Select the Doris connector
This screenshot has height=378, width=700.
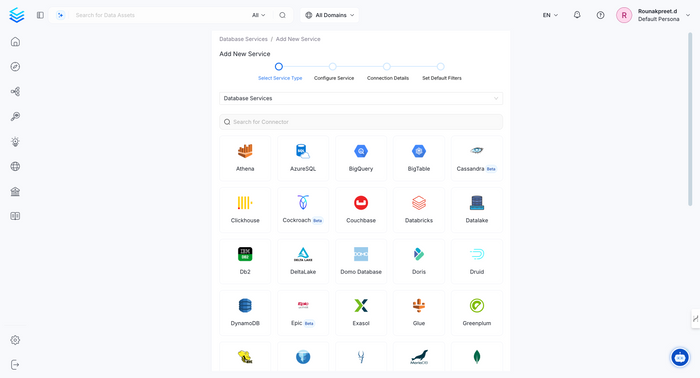coord(419,262)
